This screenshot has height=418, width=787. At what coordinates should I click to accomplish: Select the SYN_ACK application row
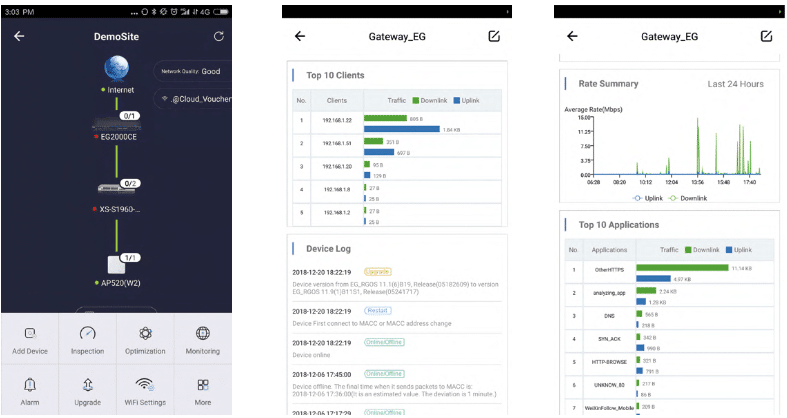coord(670,341)
